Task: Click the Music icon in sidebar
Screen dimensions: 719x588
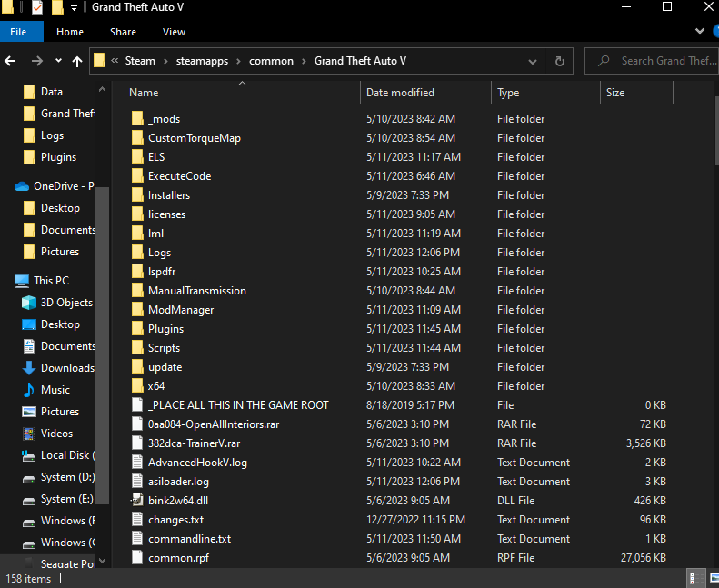Action: pyautogui.click(x=28, y=390)
